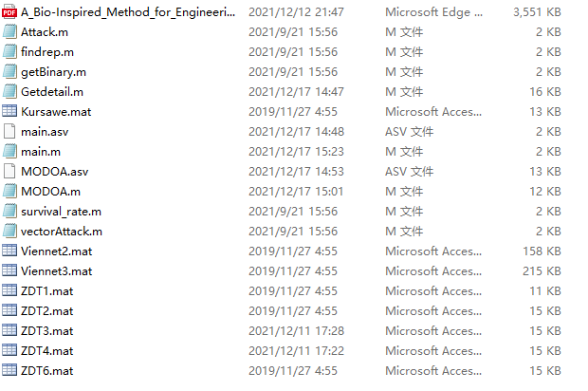Select the MODOA.asv file name

[54, 172]
